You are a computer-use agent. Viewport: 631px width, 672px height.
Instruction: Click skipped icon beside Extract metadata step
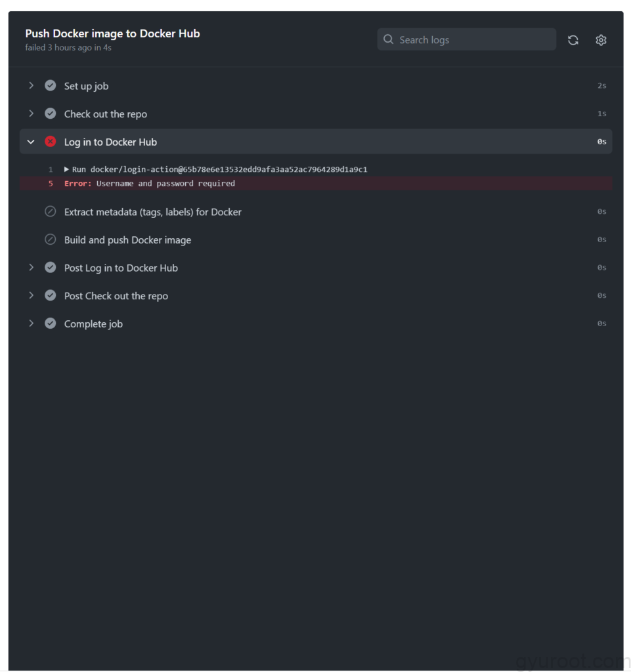coord(51,212)
